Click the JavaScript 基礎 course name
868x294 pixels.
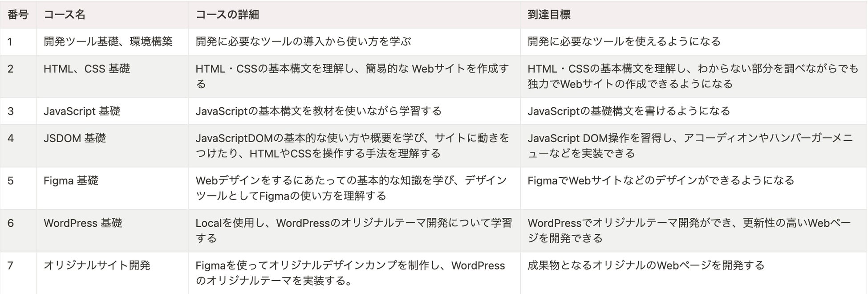point(82,111)
